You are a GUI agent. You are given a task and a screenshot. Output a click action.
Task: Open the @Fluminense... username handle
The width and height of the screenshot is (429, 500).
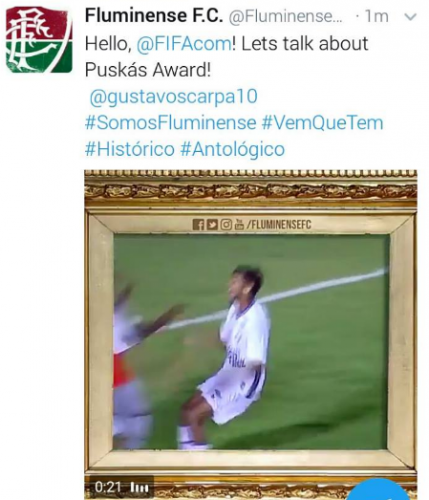tap(286, 17)
